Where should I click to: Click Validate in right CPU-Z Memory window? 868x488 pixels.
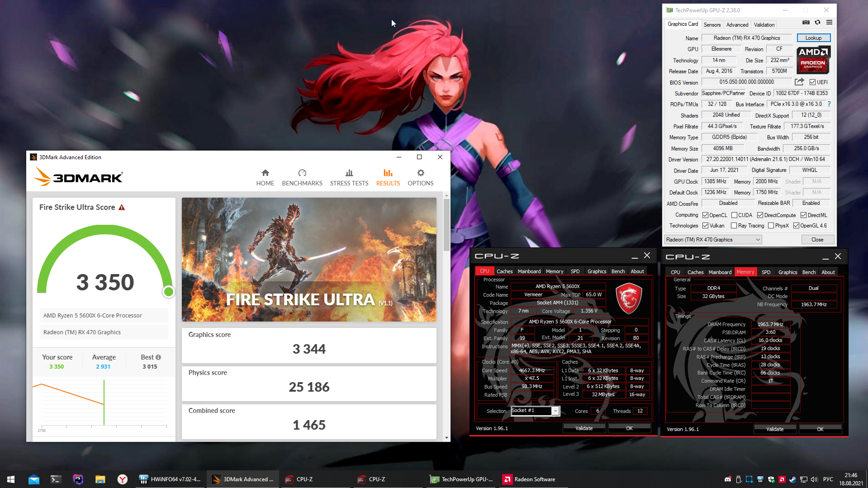[x=775, y=429]
